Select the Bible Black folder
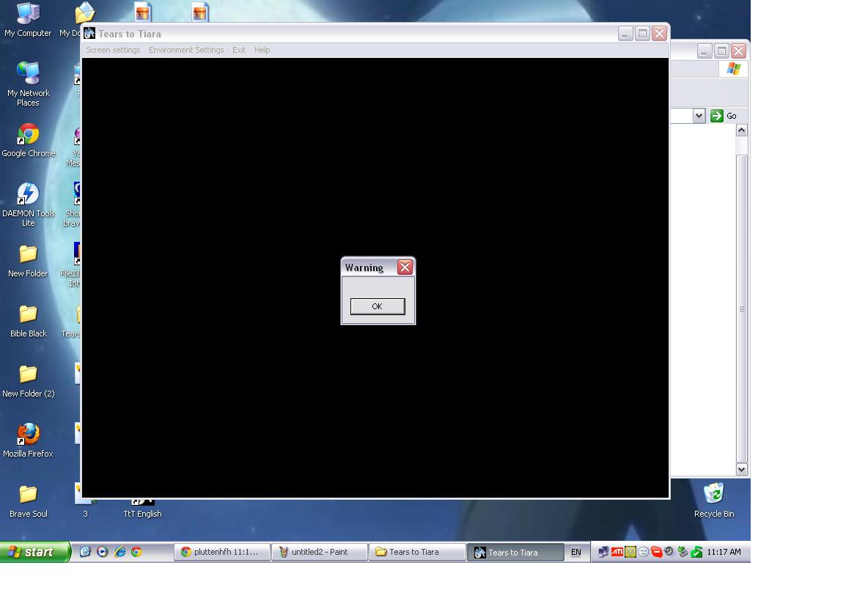Viewport: 868px width, 598px height. [x=29, y=321]
